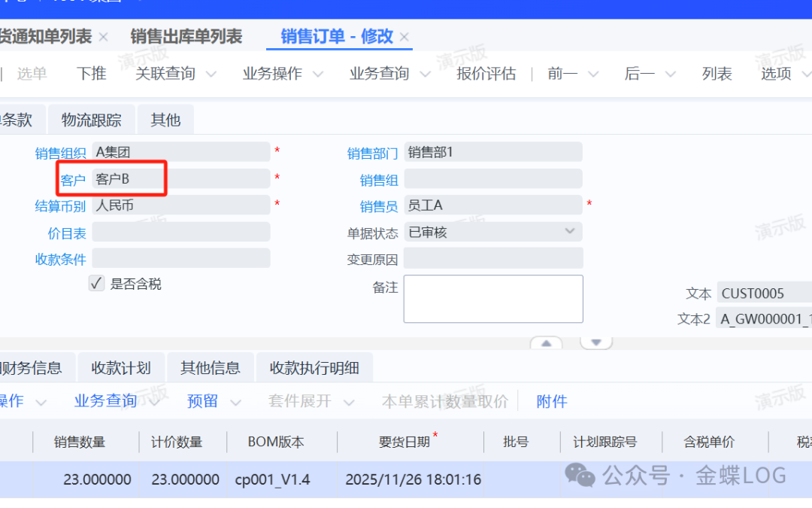Click the 客户 input field showing 客户B
The width and height of the screenshot is (812, 508).
(x=180, y=179)
